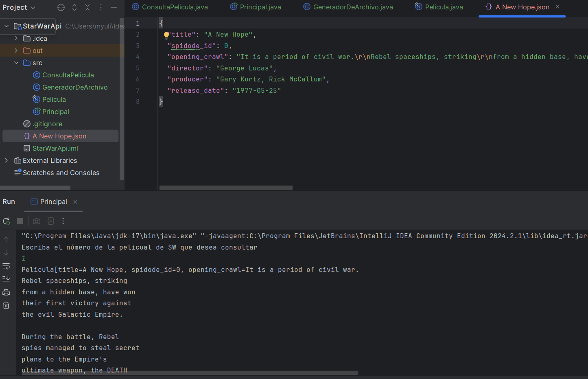
Task: Click the Run tool window title
Action: coord(9,202)
